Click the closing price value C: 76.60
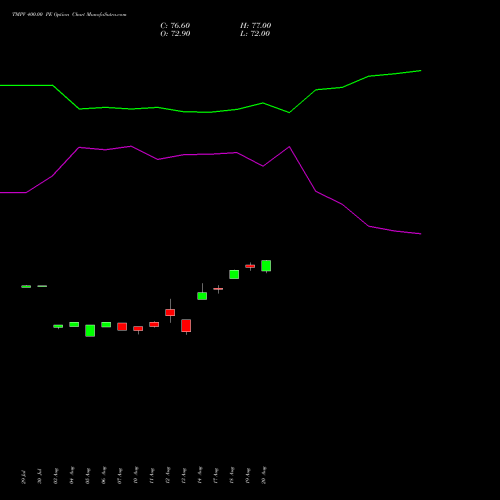 175,26
